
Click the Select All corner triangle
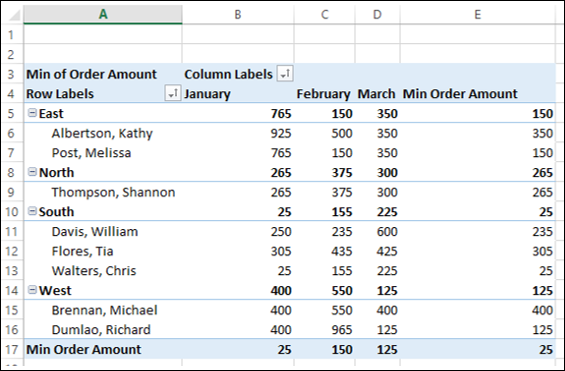[14, 15]
